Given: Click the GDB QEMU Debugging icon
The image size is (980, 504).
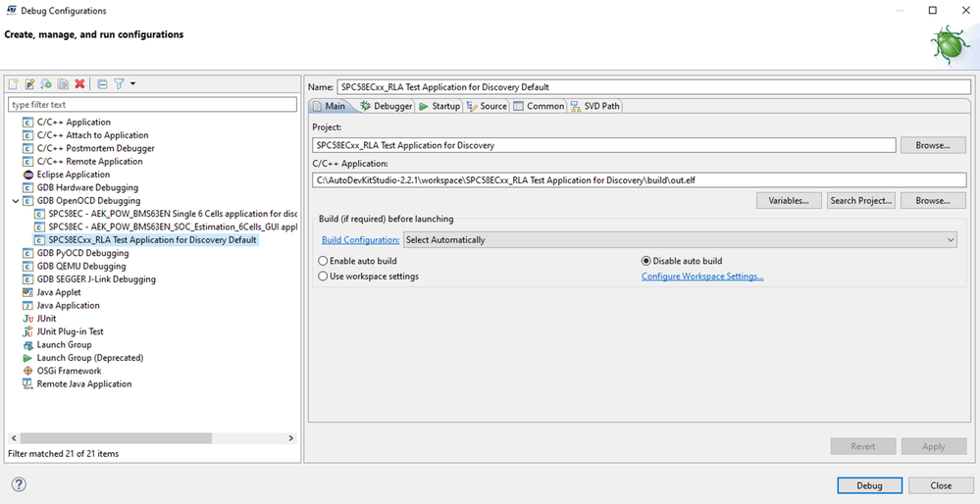Looking at the screenshot, I should tap(27, 266).
